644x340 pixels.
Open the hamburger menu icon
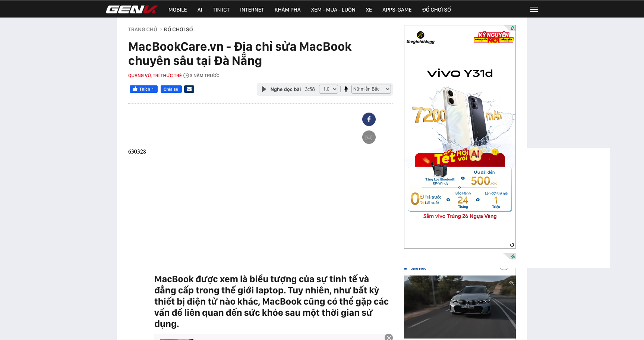(534, 9)
